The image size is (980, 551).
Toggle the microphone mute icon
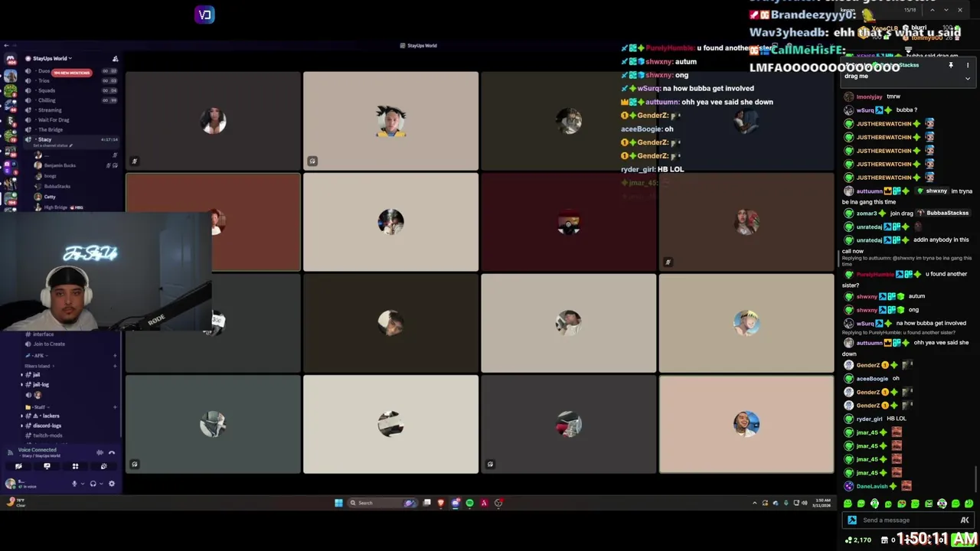[x=74, y=484]
